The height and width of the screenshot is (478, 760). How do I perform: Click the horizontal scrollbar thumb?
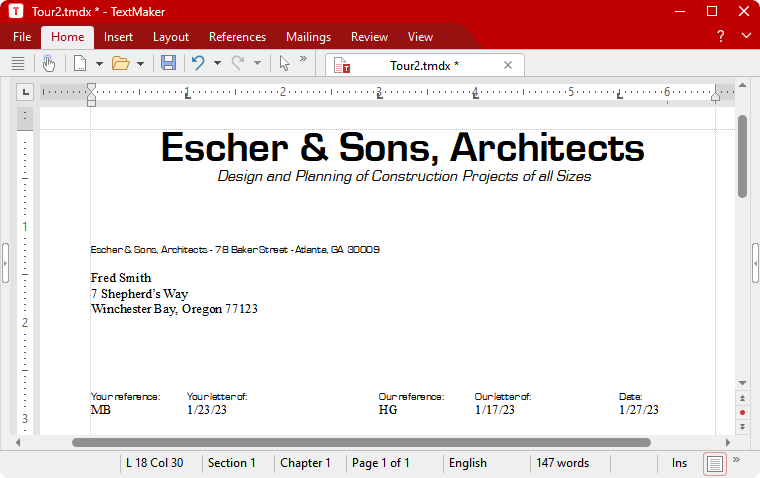pyautogui.click(x=360, y=442)
